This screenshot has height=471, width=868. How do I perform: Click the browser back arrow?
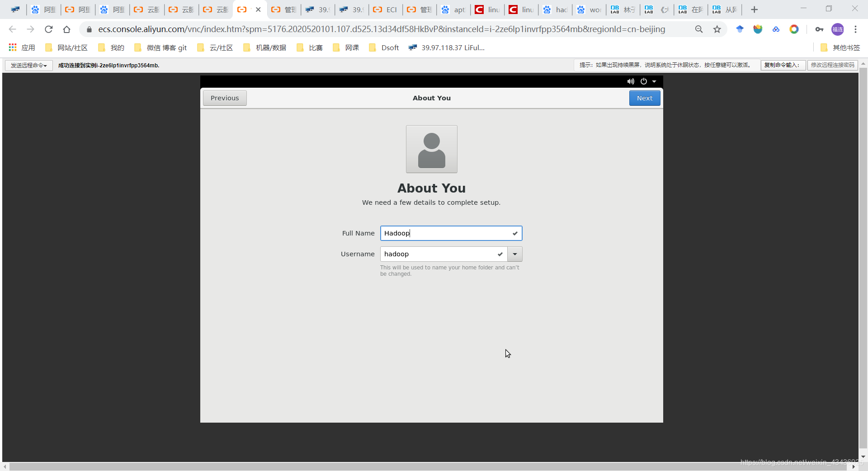coord(12,29)
